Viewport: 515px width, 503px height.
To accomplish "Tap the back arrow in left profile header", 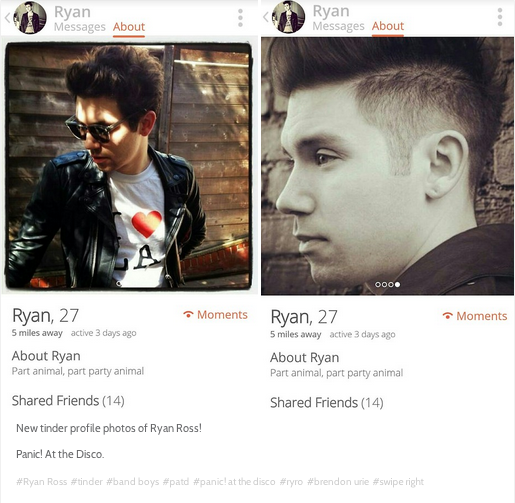I will [7, 18].
